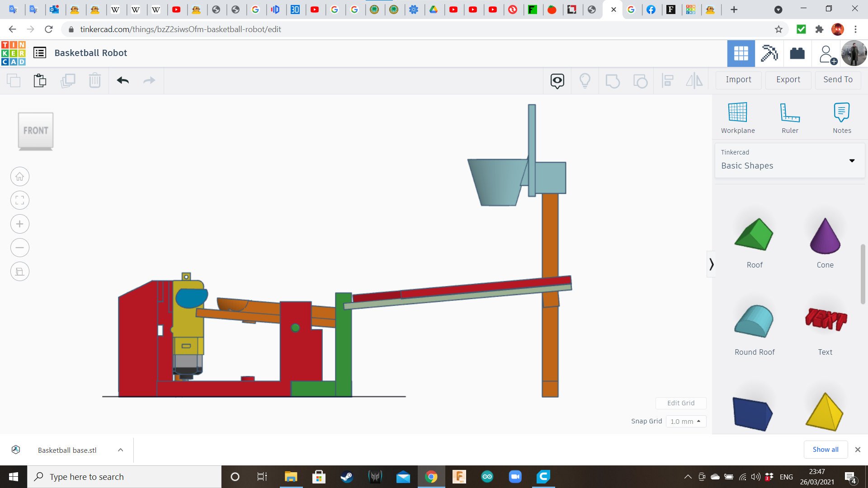Click the Export menu button
Image resolution: width=868 pixels, height=488 pixels.
[x=788, y=80]
